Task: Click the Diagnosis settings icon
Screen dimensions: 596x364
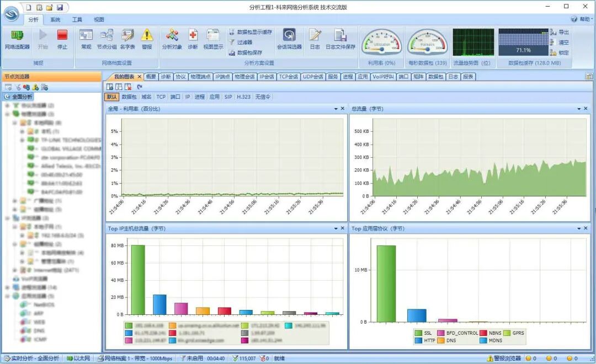Action: (193, 35)
